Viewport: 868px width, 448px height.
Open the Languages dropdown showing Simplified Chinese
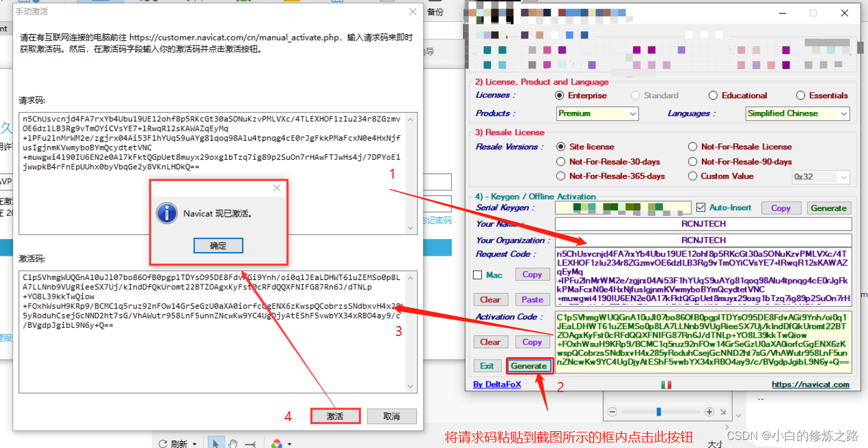tap(798, 114)
